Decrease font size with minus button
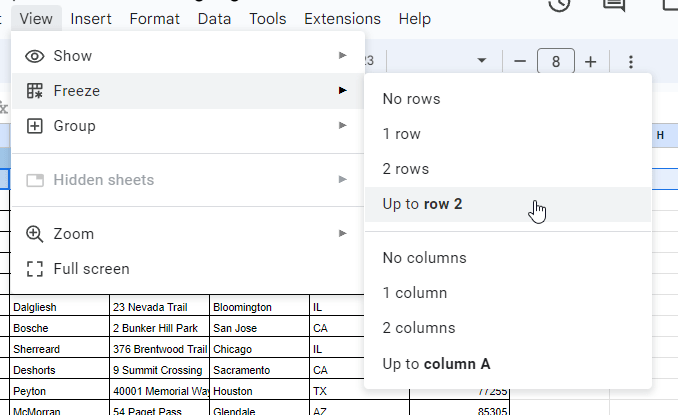 pos(520,62)
